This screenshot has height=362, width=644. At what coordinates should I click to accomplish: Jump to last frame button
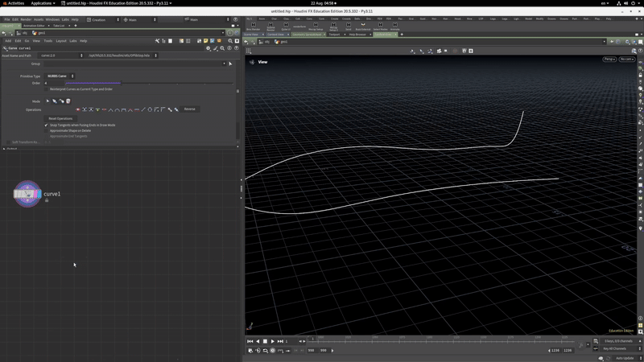point(280,341)
